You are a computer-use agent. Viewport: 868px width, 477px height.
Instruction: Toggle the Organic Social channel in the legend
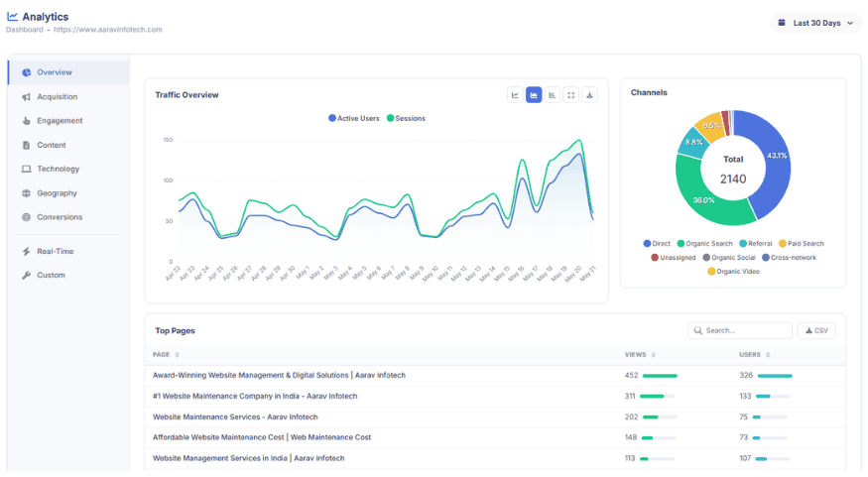tap(728, 257)
